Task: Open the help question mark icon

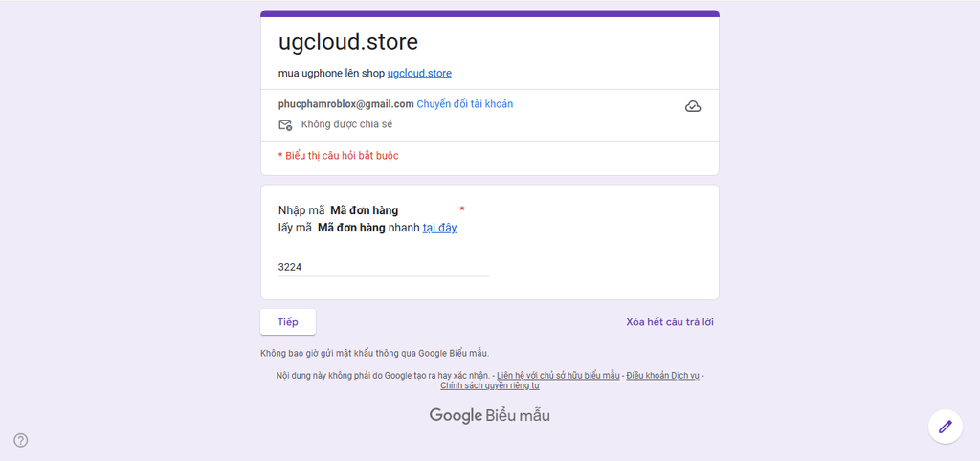Action: [x=21, y=440]
